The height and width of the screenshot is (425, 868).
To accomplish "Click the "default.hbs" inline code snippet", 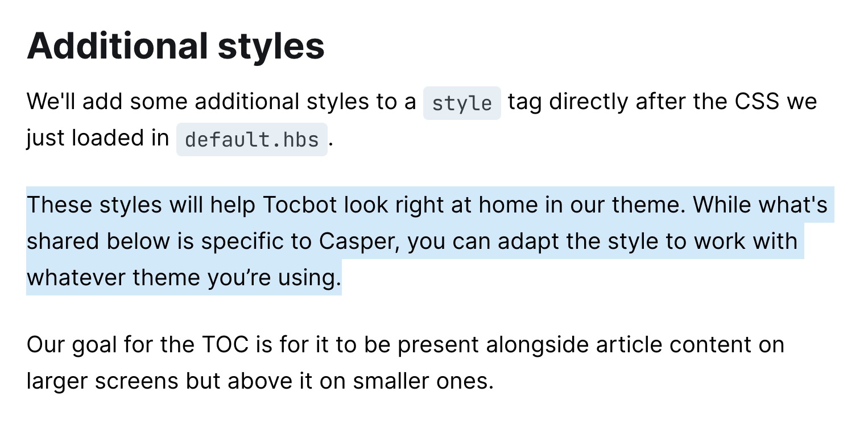I will click(251, 140).
